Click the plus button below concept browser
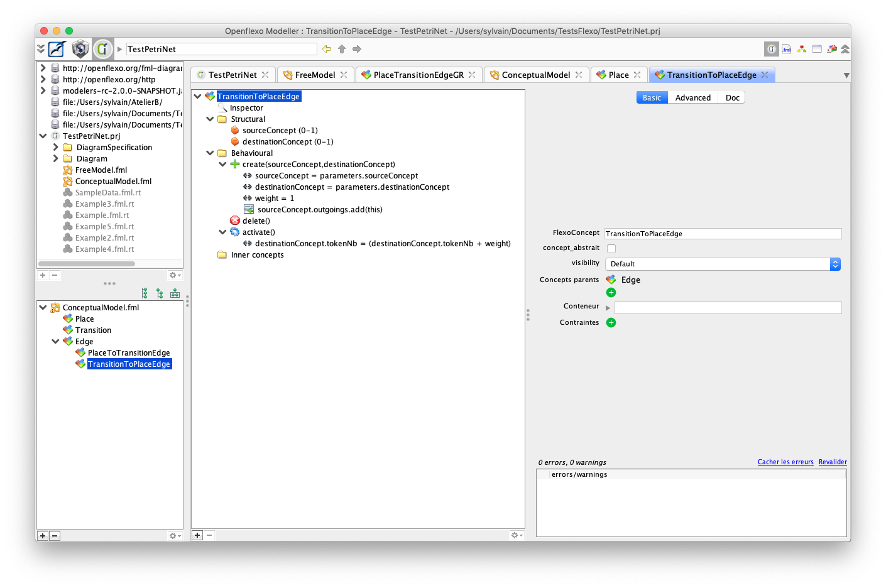 (x=43, y=536)
